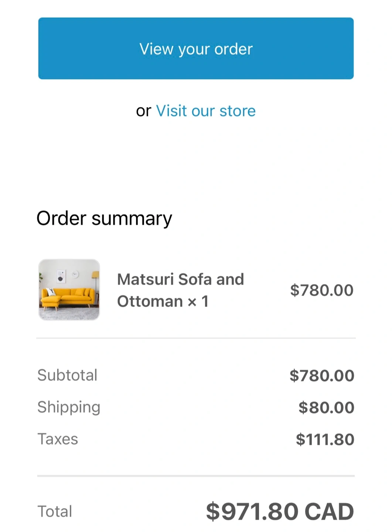Select the $971.80 total amount
This screenshot has width=392, height=532.
(x=252, y=512)
